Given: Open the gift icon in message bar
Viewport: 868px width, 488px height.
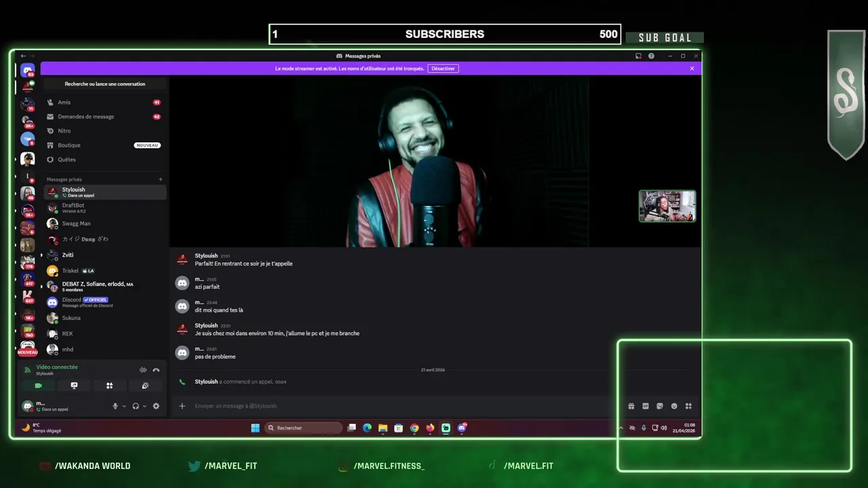Looking at the screenshot, I should [631, 406].
